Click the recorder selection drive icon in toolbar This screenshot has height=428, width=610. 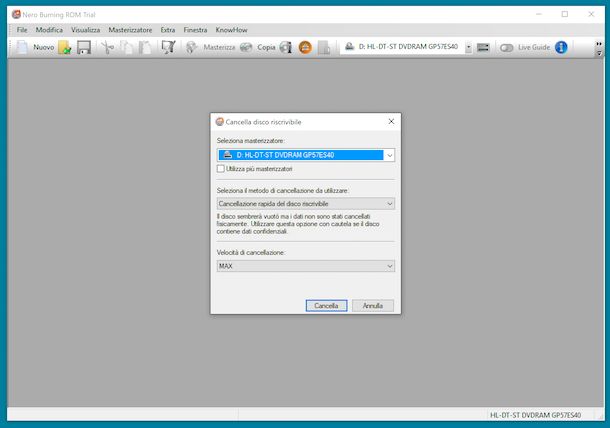(349, 47)
